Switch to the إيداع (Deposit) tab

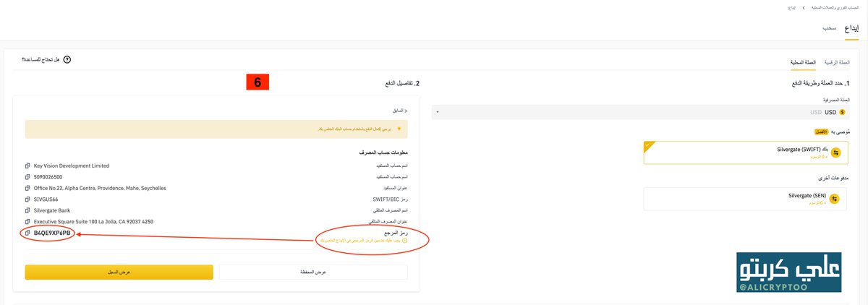(x=851, y=28)
